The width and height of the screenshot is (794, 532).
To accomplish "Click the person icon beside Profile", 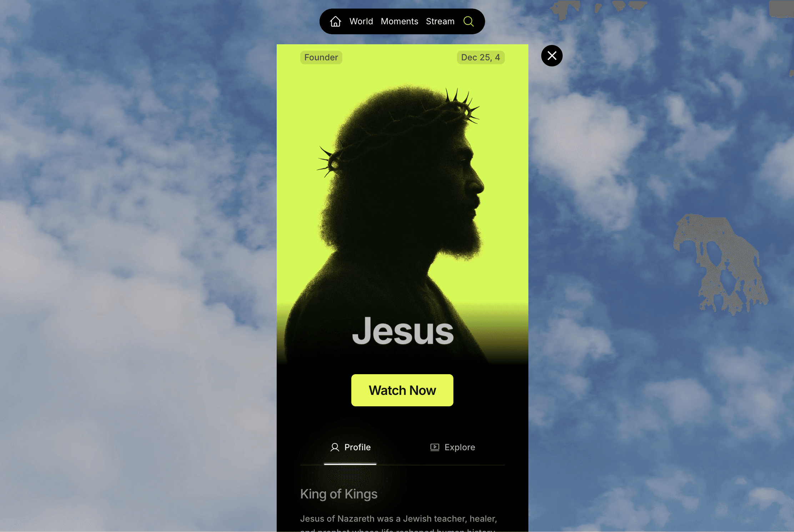I will click(x=335, y=447).
